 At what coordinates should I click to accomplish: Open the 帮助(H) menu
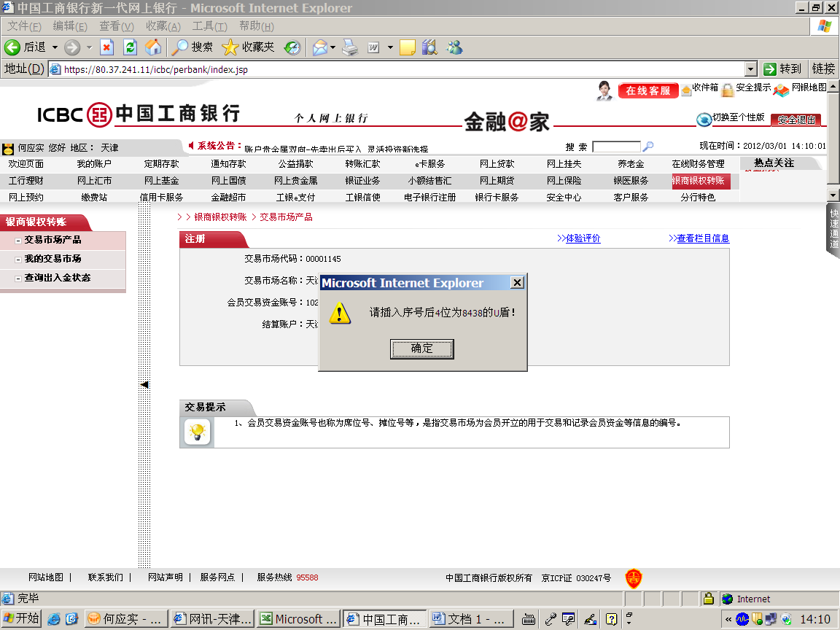257,26
